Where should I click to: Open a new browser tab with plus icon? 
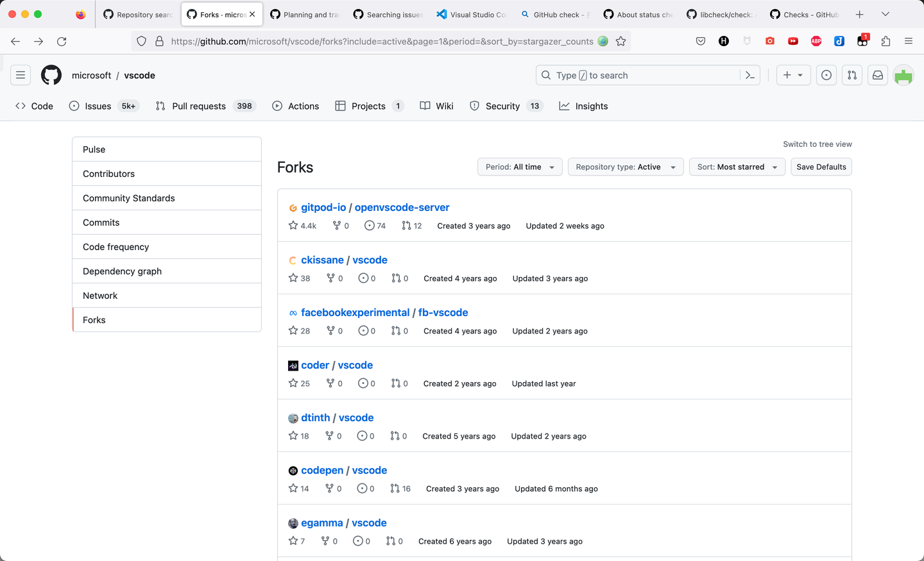pyautogui.click(x=860, y=14)
